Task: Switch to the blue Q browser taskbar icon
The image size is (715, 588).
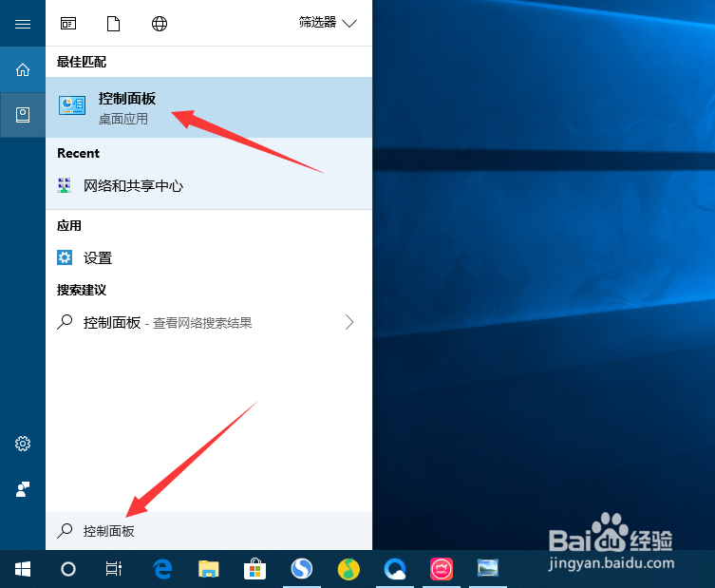Action: pyautogui.click(x=395, y=569)
